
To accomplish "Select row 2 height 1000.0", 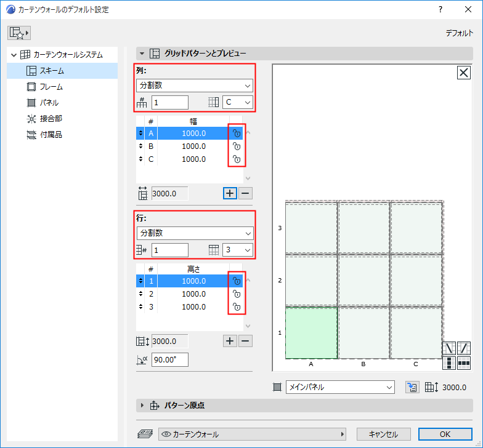I will (193, 294).
